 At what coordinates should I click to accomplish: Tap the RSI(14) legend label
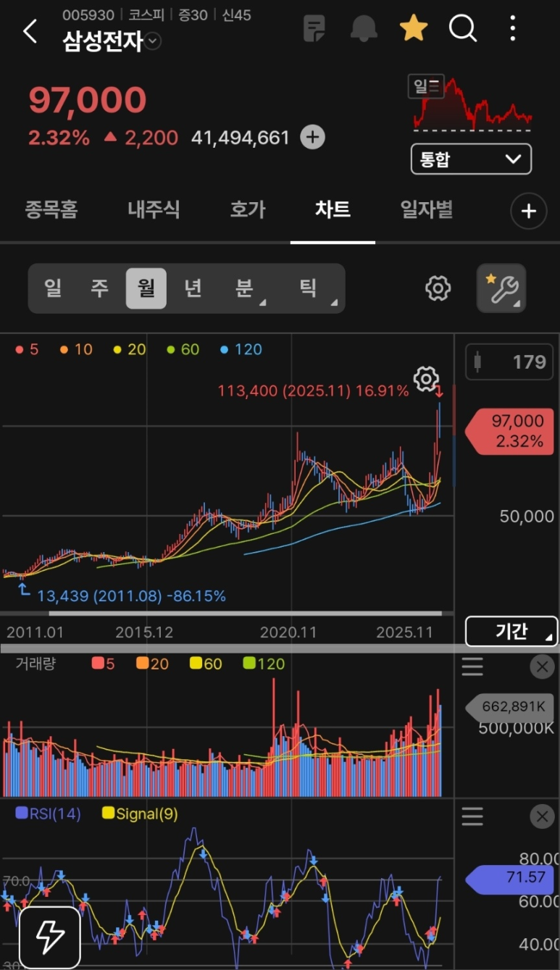click(x=48, y=814)
